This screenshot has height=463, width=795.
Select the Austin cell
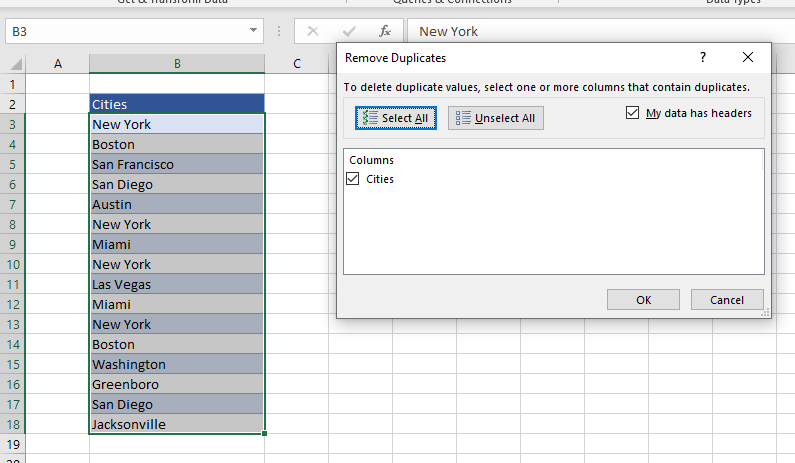(x=177, y=204)
